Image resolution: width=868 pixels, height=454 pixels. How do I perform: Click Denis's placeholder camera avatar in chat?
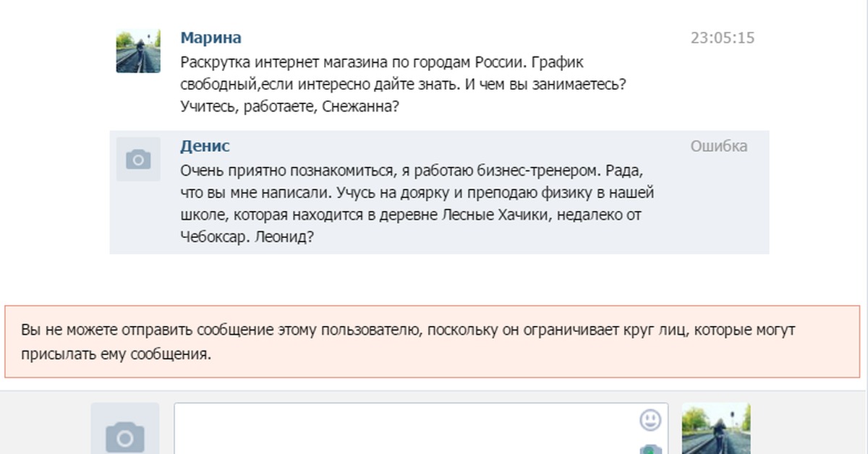pyautogui.click(x=138, y=159)
